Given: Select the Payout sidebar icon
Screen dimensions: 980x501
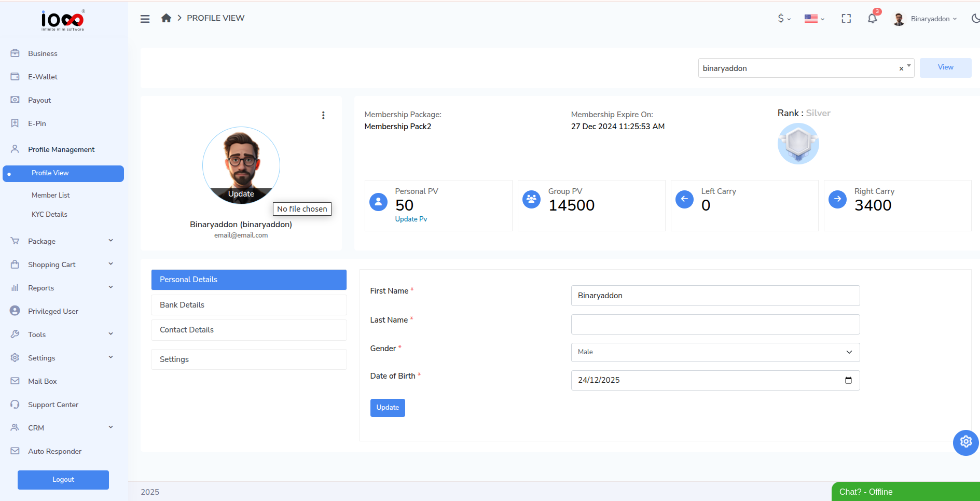Looking at the screenshot, I should pos(15,100).
